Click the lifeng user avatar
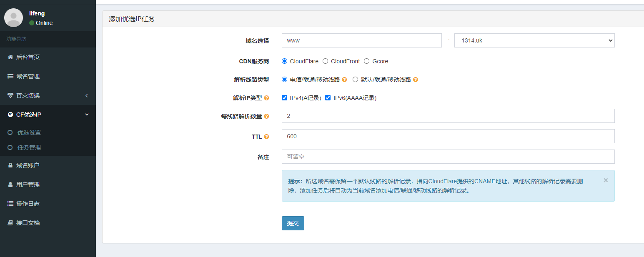The height and width of the screenshot is (257, 644). (13, 17)
